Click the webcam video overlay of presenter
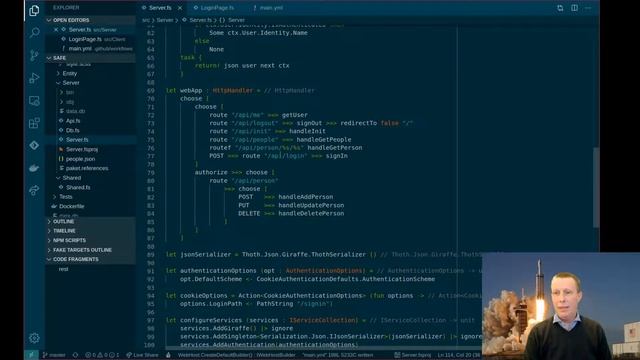Viewport: 640px width, 360px height. 561,306
